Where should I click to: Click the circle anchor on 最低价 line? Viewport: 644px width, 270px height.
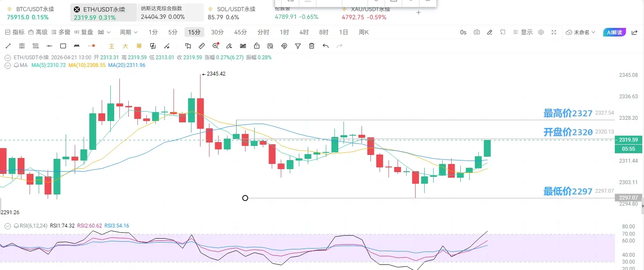pos(245,198)
